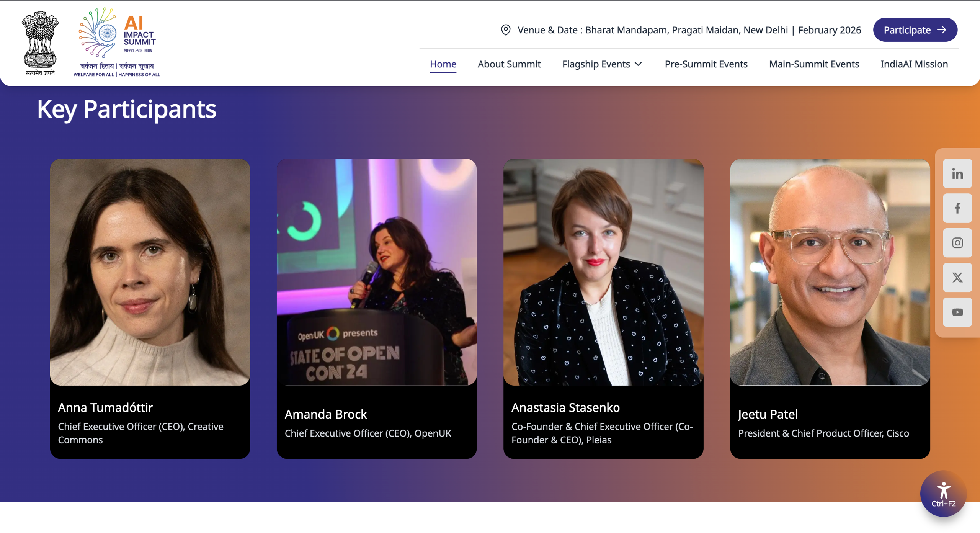Open Jeetu Patel's participant card
The height and width of the screenshot is (533, 980).
[x=830, y=308]
